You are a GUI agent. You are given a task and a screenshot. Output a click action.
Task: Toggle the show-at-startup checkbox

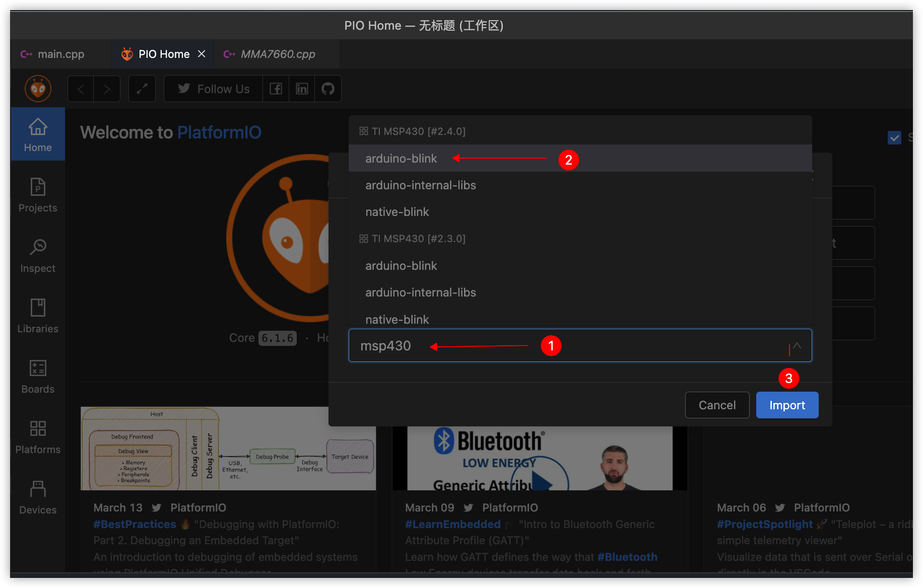(894, 137)
